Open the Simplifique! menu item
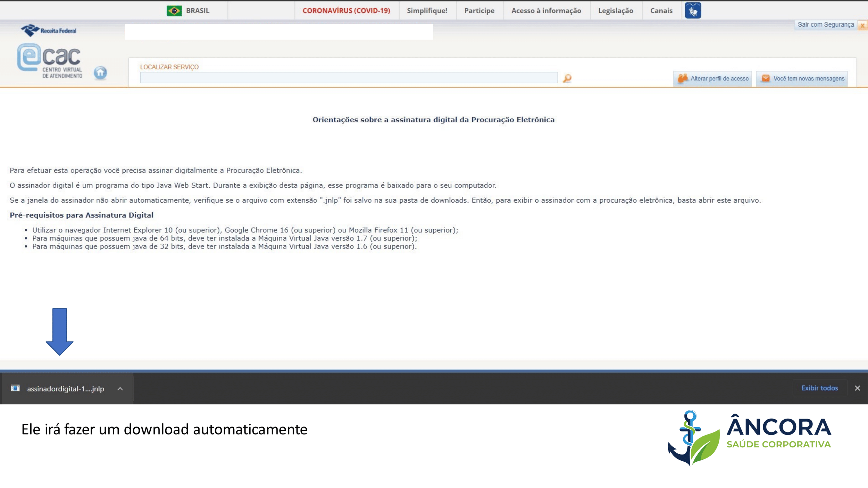Image resolution: width=868 pixels, height=488 pixels. point(427,11)
